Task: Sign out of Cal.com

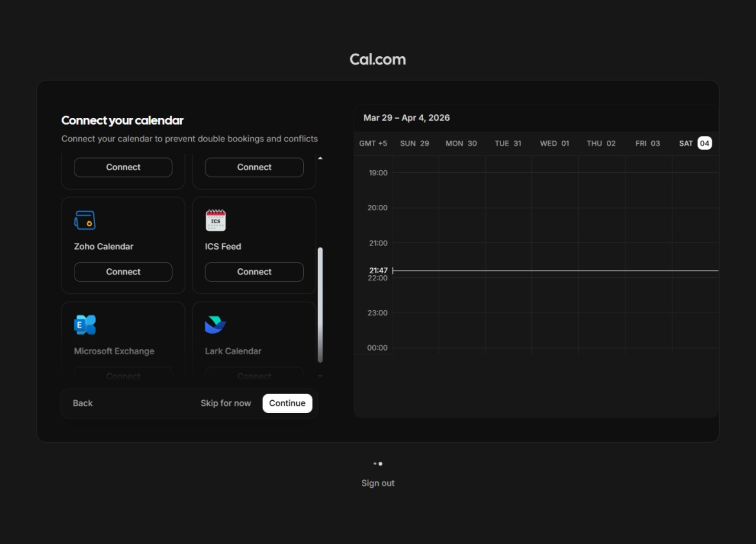Action: point(378,483)
